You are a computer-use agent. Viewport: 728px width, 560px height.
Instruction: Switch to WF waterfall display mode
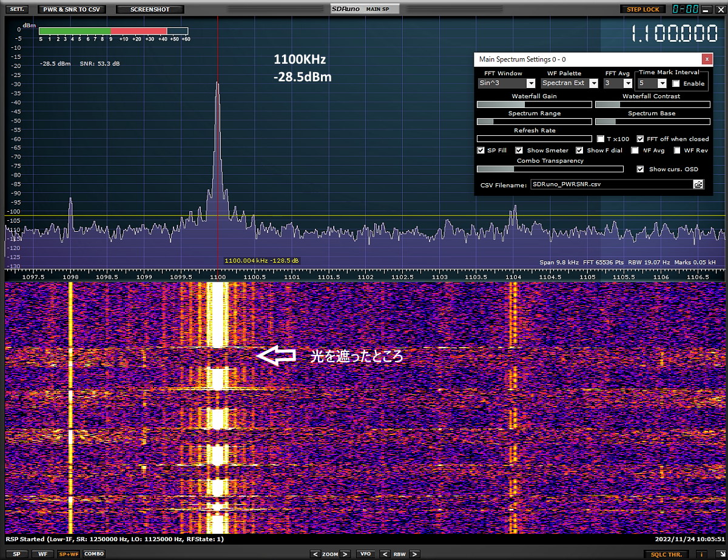click(42, 554)
